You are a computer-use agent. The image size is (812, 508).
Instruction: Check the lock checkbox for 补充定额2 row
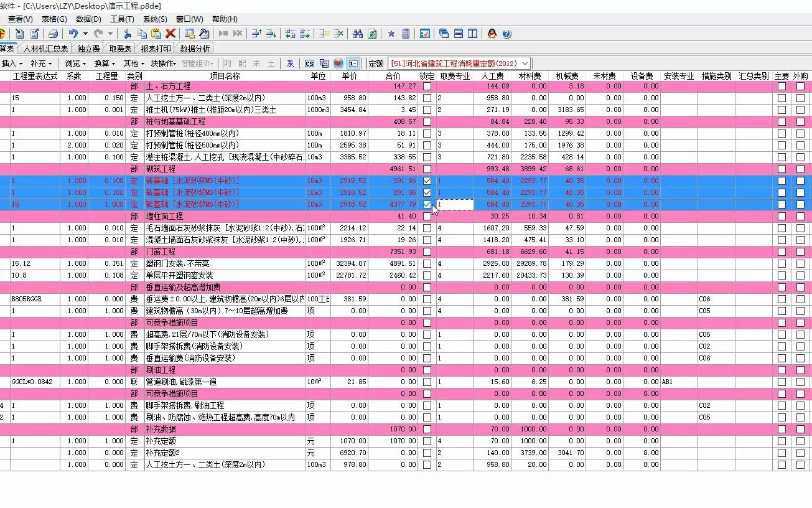pyautogui.click(x=427, y=453)
